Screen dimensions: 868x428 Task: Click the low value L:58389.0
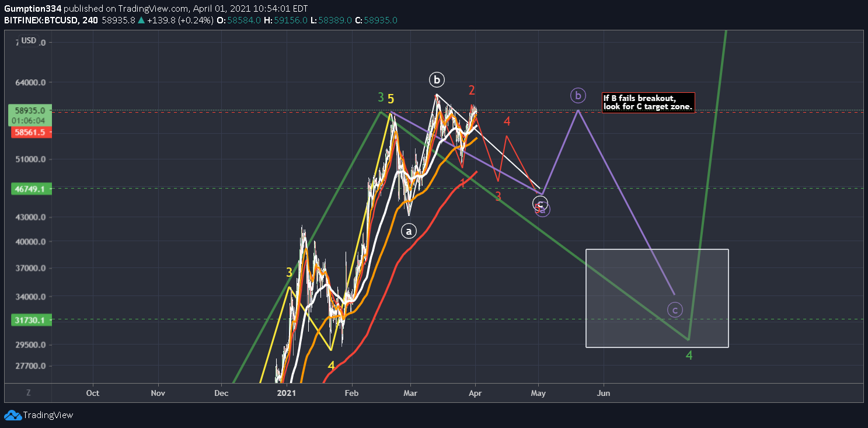coord(331,20)
